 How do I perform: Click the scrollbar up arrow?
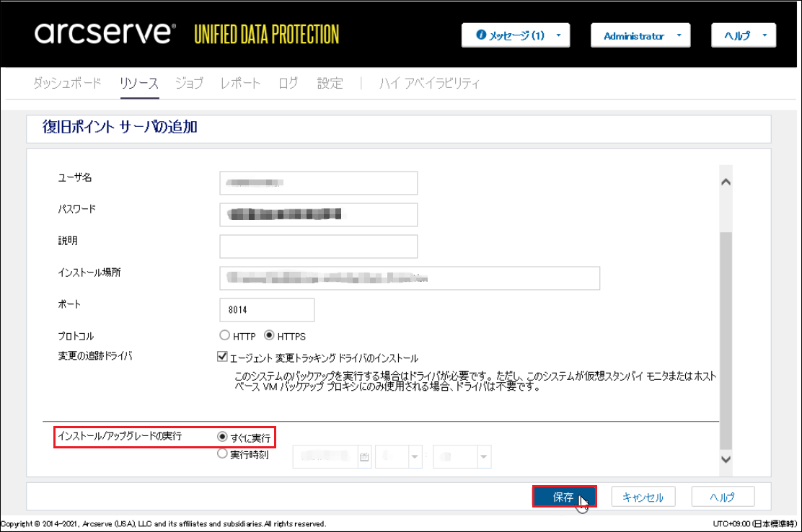(726, 182)
